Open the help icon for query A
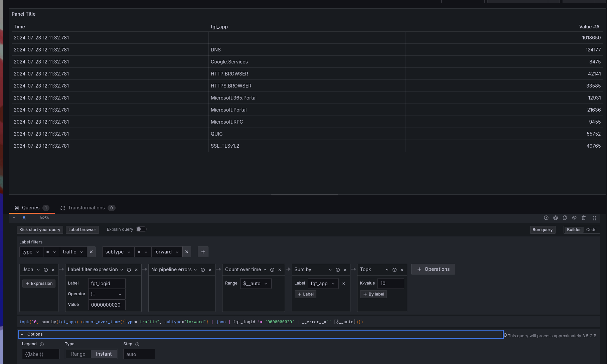607x364 pixels. tap(546, 218)
